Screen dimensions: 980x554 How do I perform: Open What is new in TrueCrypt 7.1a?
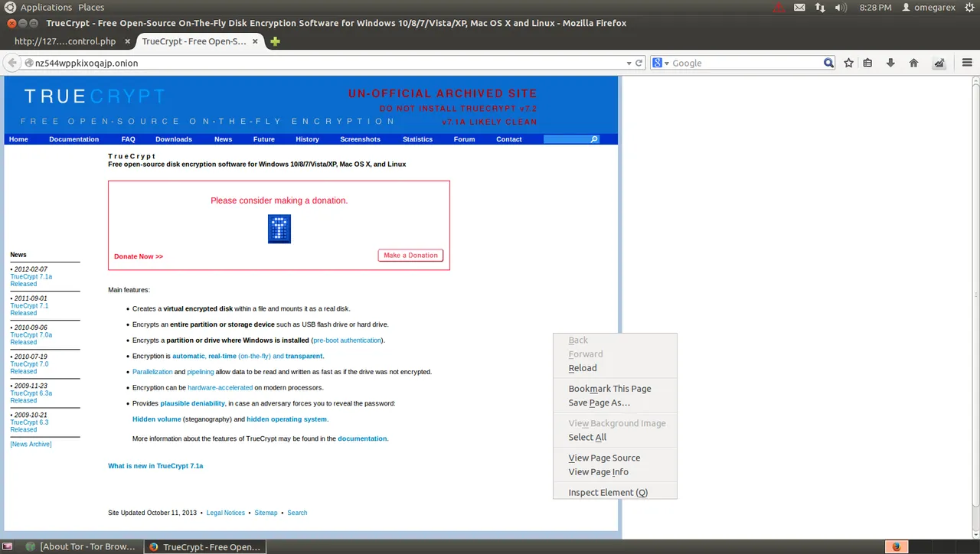tap(155, 466)
